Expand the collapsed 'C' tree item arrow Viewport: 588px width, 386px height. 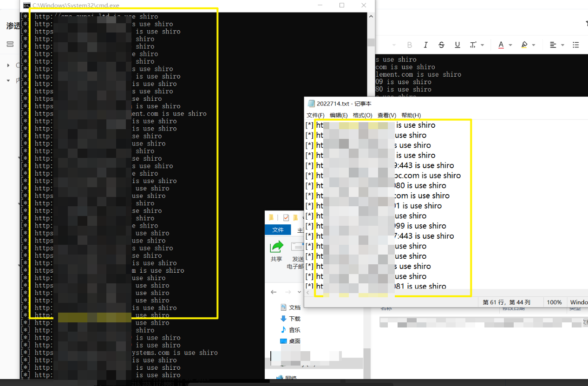(8, 65)
